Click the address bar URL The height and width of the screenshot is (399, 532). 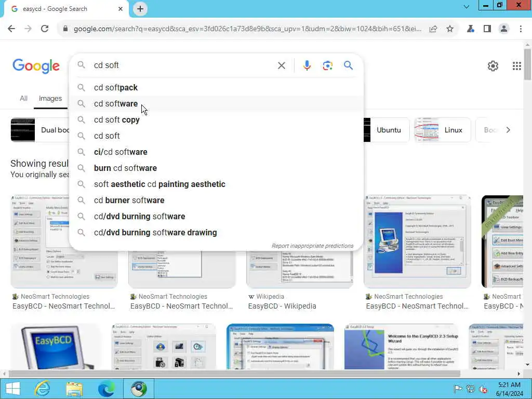247,29
